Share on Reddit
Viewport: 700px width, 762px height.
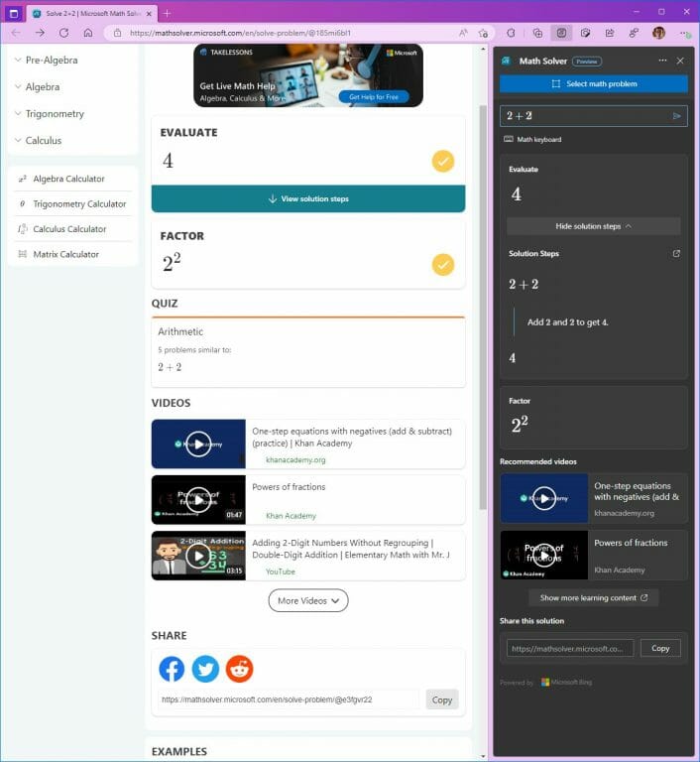[240, 669]
